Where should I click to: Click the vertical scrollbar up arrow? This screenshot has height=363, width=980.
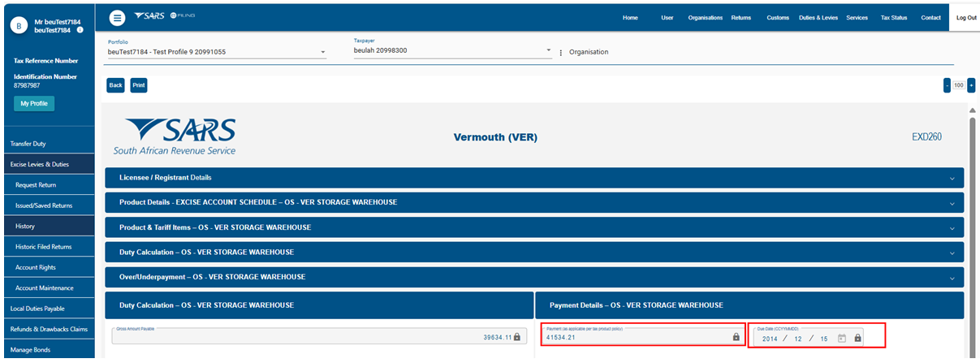[x=972, y=110]
